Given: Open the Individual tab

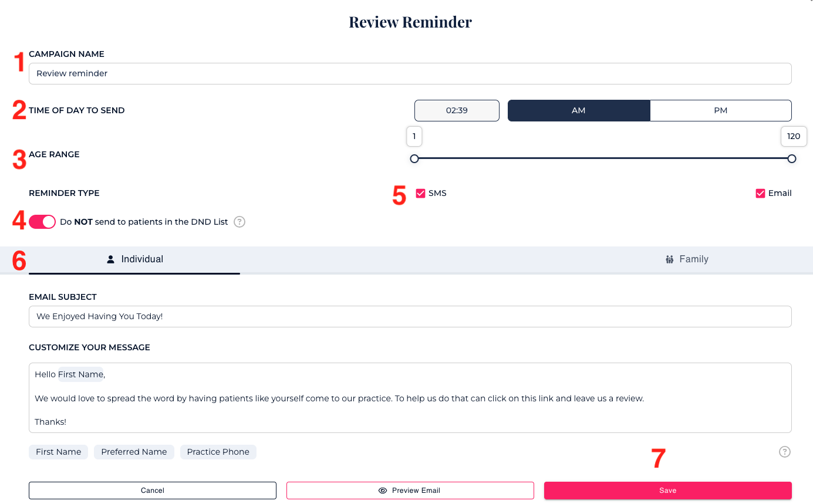Looking at the screenshot, I should 135,259.
